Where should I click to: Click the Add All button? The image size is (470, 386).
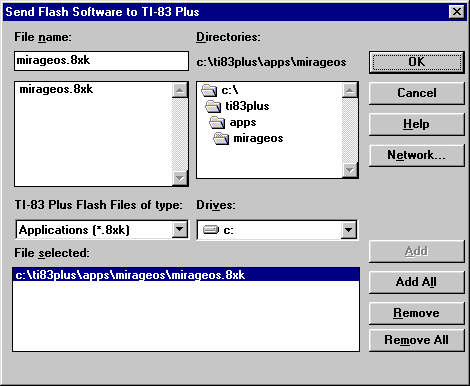tap(417, 282)
